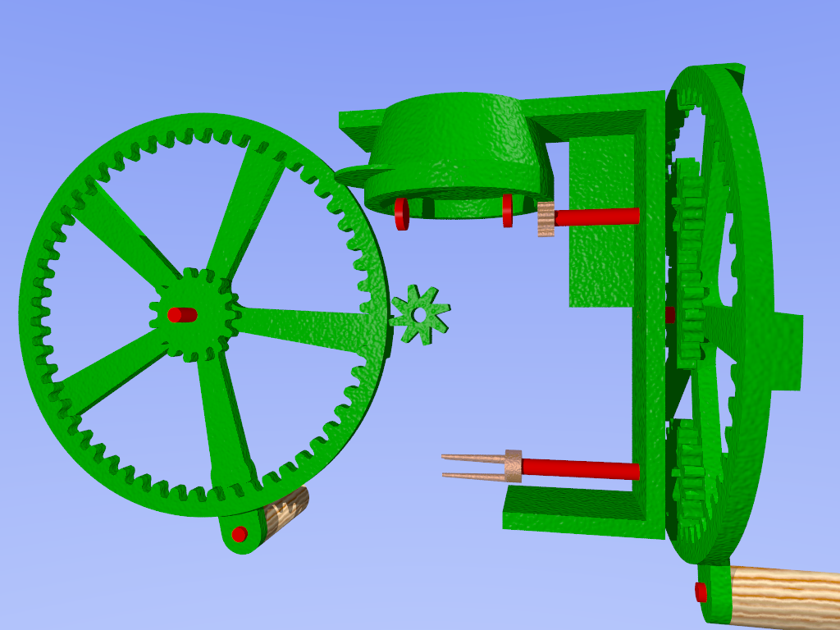Screen dimensions: 840x630
Task: Select the small eight-tooth star gear
Action: pyautogui.click(x=419, y=314)
